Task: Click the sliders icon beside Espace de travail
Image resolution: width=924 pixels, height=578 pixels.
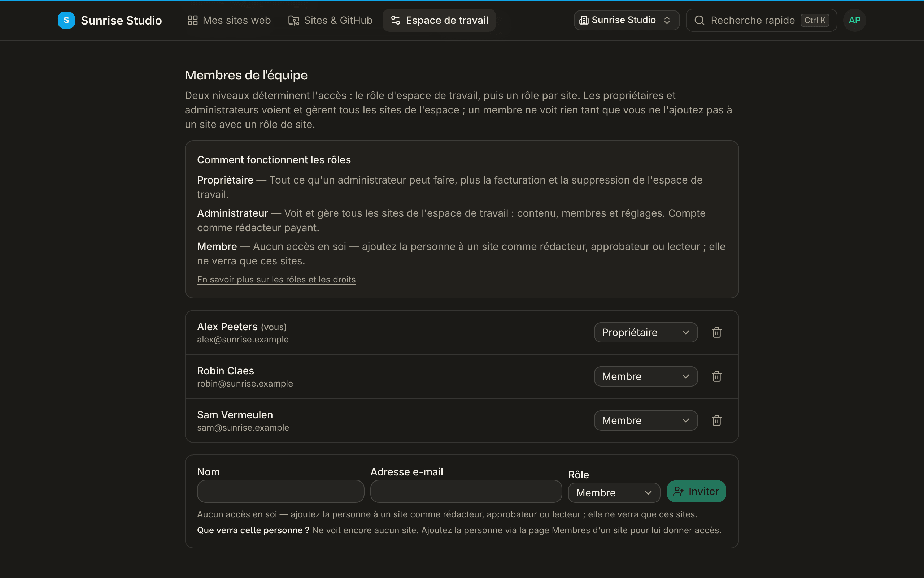Action: coord(396,20)
